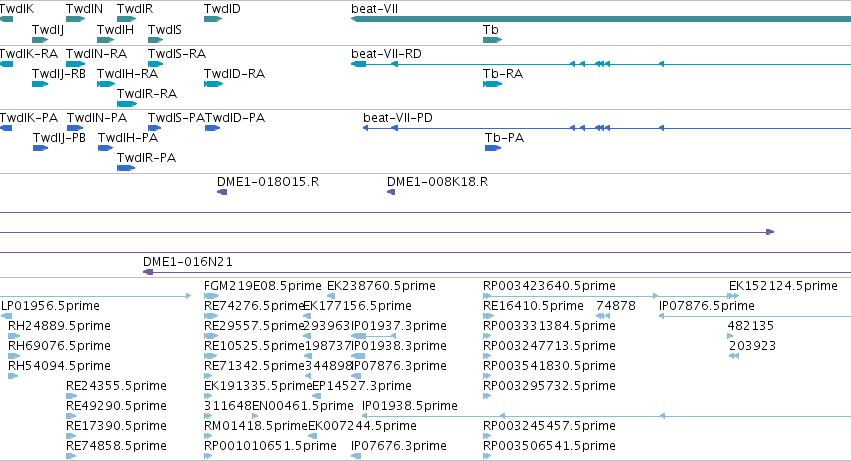Click the TwdlR gene label
The image size is (851, 461).
coord(135,9)
